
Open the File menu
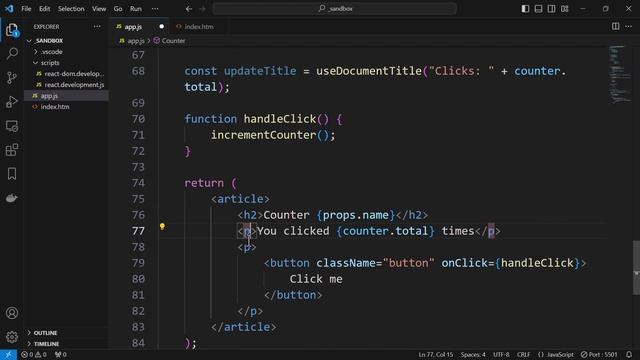[x=26, y=9]
